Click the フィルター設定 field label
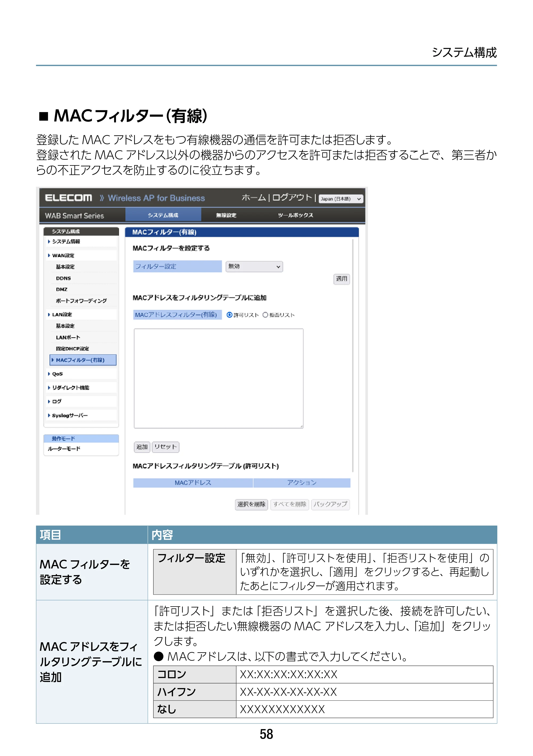This screenshot has width=533, height=756. 177,266
